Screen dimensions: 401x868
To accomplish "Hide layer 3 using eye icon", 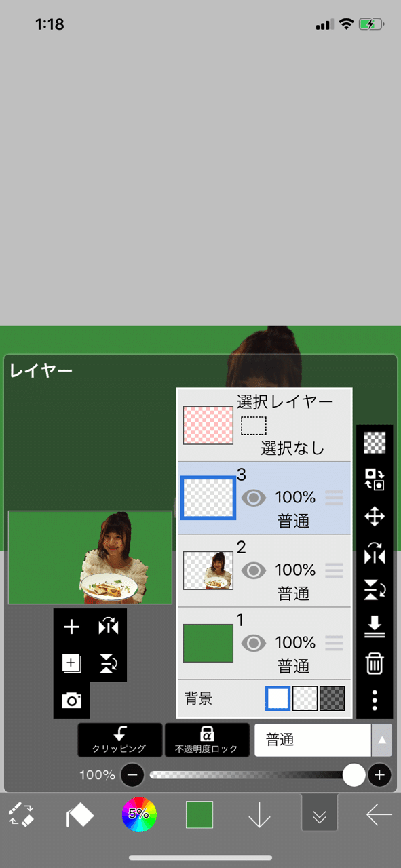I will tap(254, 498).
